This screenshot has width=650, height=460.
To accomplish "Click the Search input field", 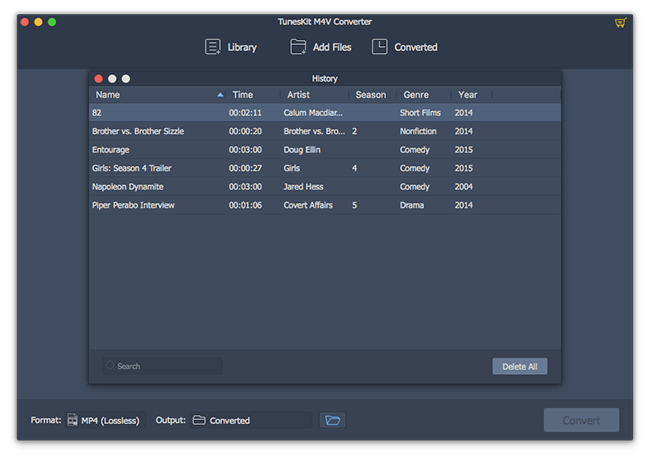I will coord(162,366).
